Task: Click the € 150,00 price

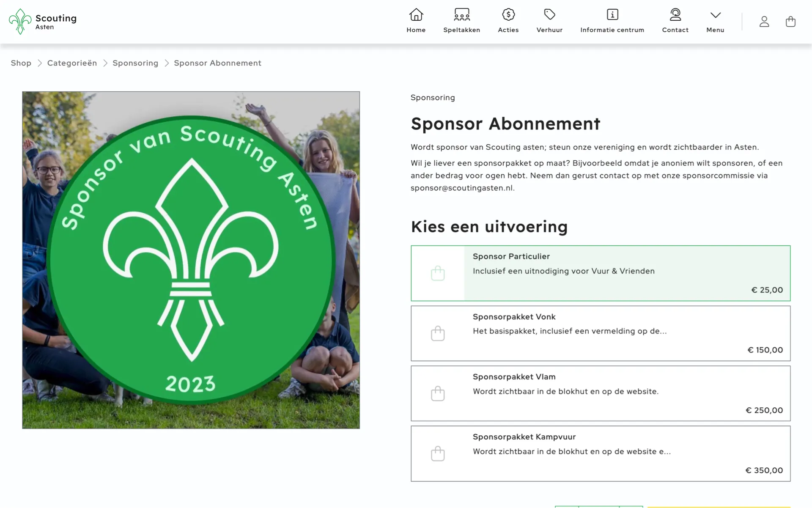Action: 765,350
